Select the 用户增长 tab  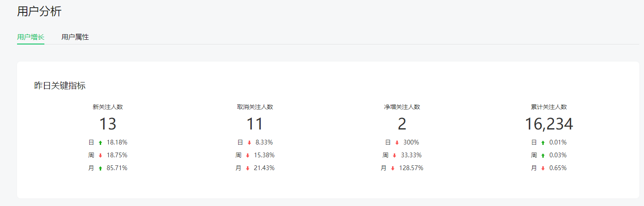[31, 37]
